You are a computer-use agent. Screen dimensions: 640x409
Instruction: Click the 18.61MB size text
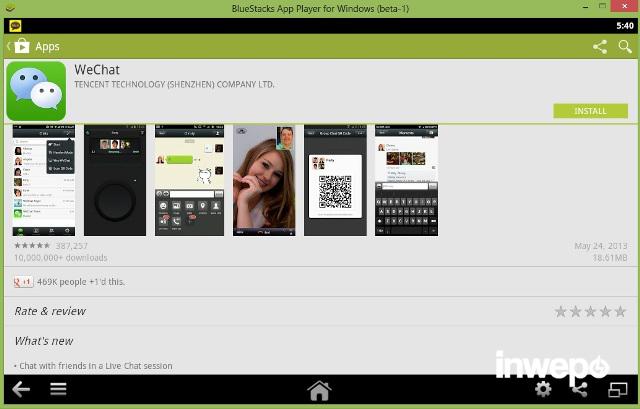(x=610, y=258)
